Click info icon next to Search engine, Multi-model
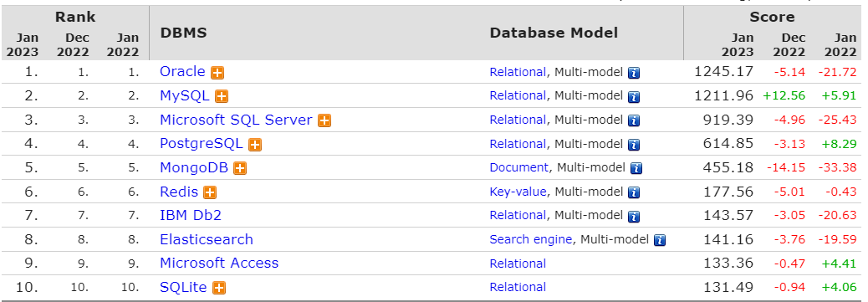Image resolution: width=868 pixels, height=302 pixels. click(x=659, y=240)
